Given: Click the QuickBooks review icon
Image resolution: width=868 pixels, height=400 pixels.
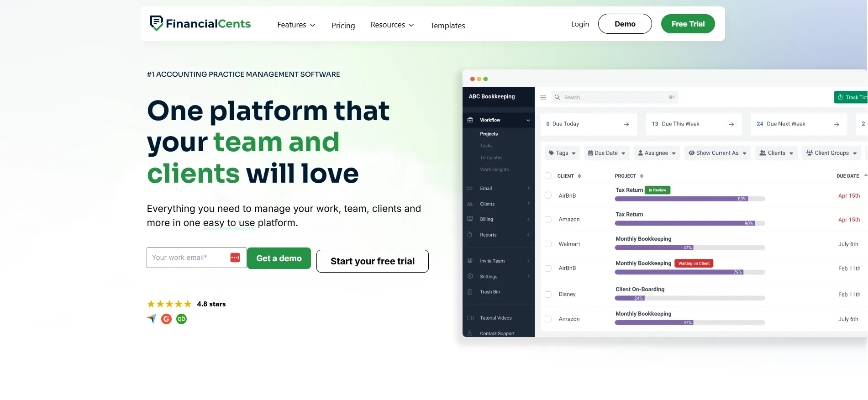Looking at the screenshot, I should point(182,319).
